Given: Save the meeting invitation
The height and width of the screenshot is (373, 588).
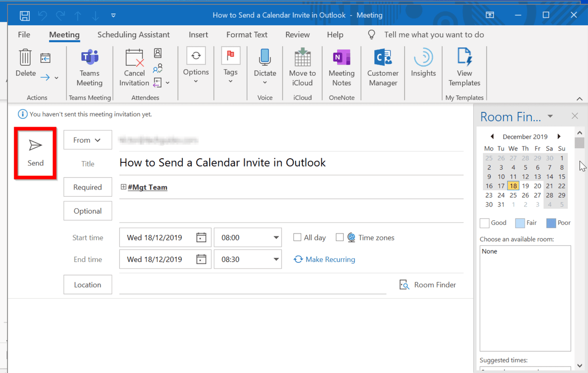Looking at the screenshot, I should pos(25,15).
